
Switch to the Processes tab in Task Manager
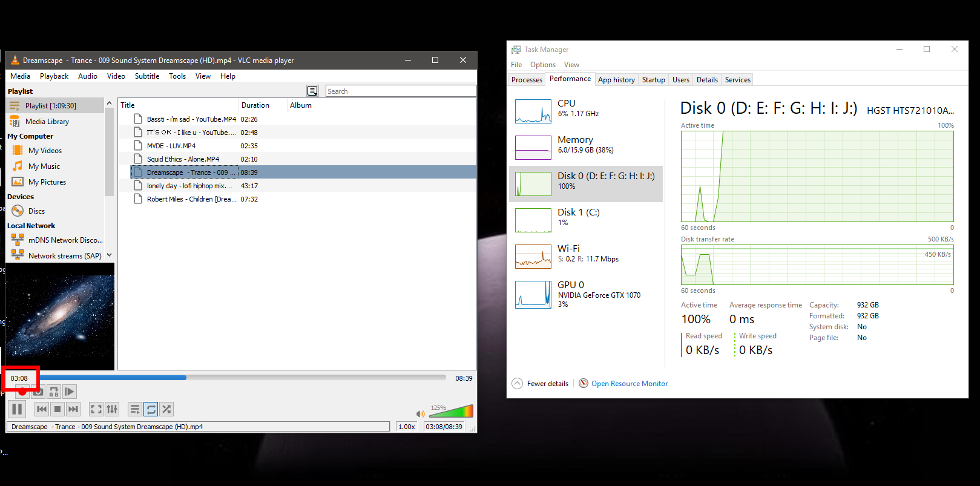(527, 80)
